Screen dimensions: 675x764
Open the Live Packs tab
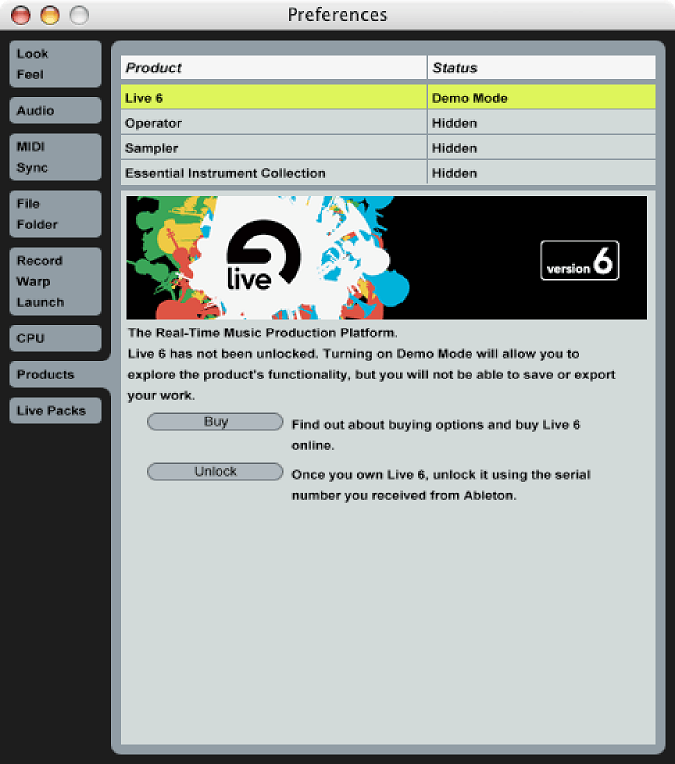tap(55, 410)
